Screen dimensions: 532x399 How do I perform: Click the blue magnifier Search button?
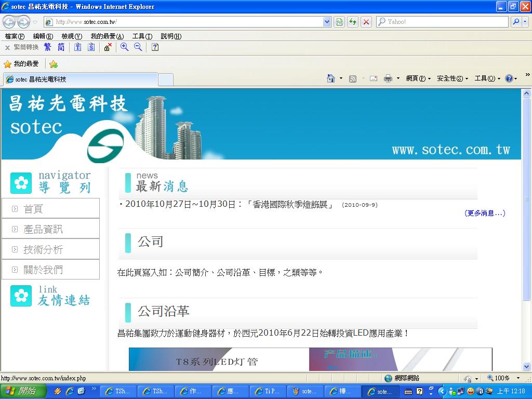[516, 22]
